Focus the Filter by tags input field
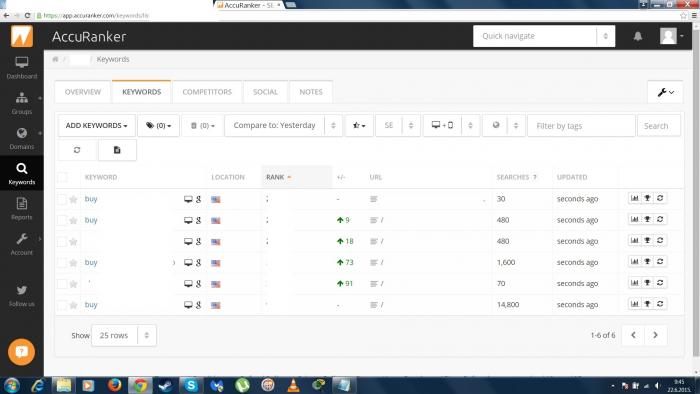Screen dimensions: 700x394 (x=581, y=126)
